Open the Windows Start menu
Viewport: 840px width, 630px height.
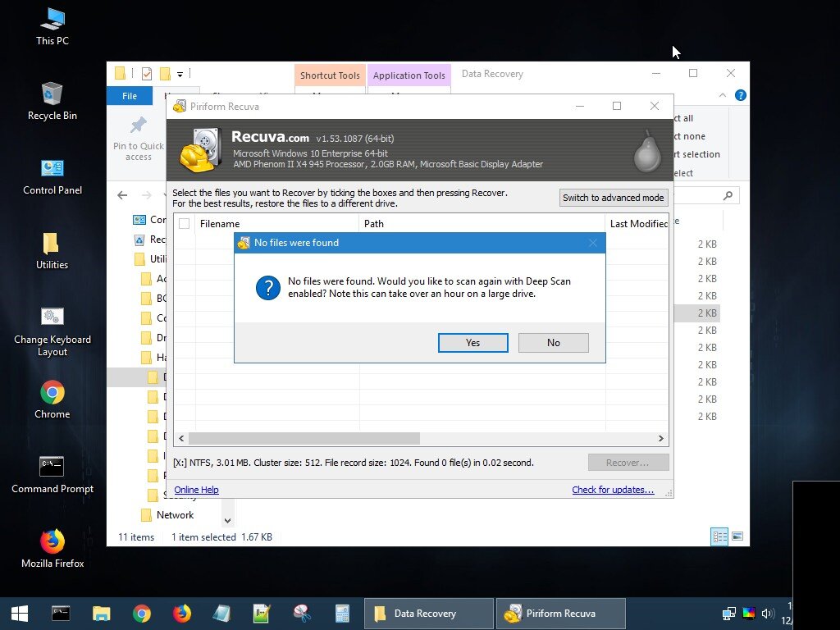[20, 614]
